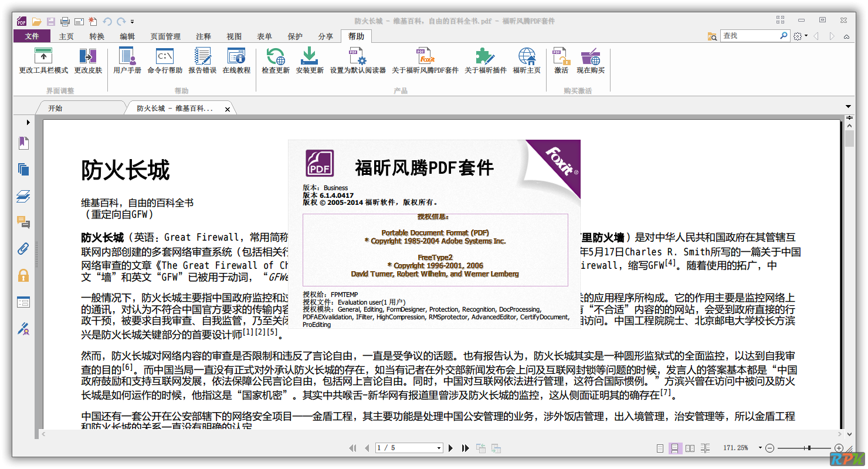Switch to the 主页 ribbon tab

pos(66,36)
